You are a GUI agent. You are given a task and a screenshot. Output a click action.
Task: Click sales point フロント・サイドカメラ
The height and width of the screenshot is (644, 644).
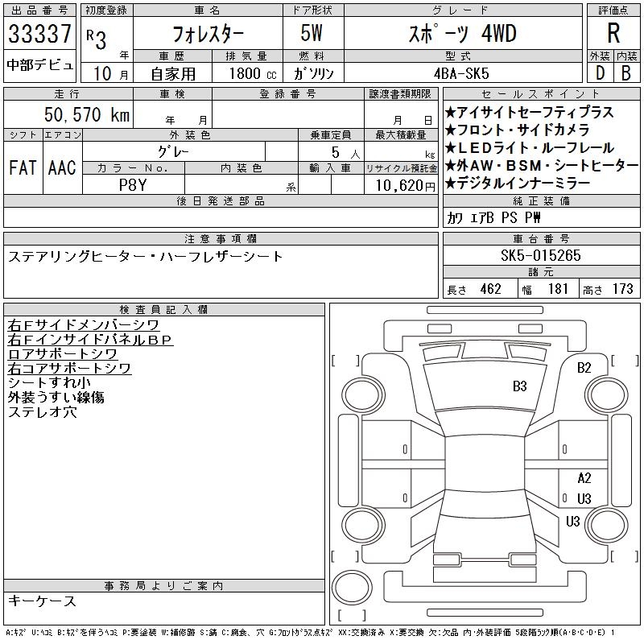click(x=518, y=130)
